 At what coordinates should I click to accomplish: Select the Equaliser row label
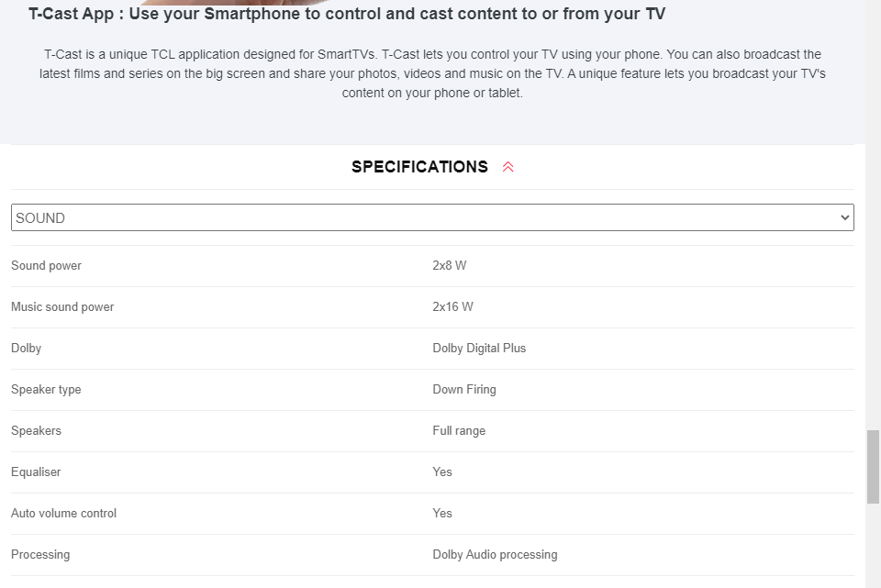point(36,472)
